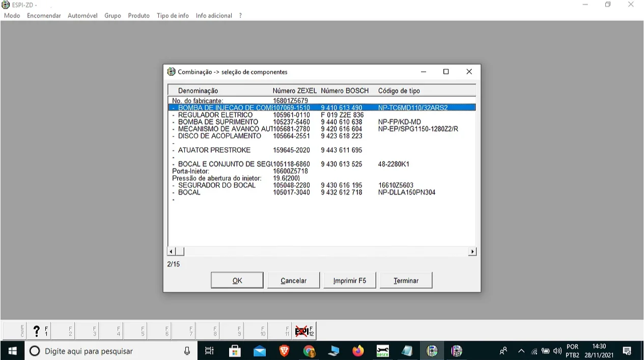
Task: Select the BOCAL 105017-3040 row
Action: click(322, 192)
